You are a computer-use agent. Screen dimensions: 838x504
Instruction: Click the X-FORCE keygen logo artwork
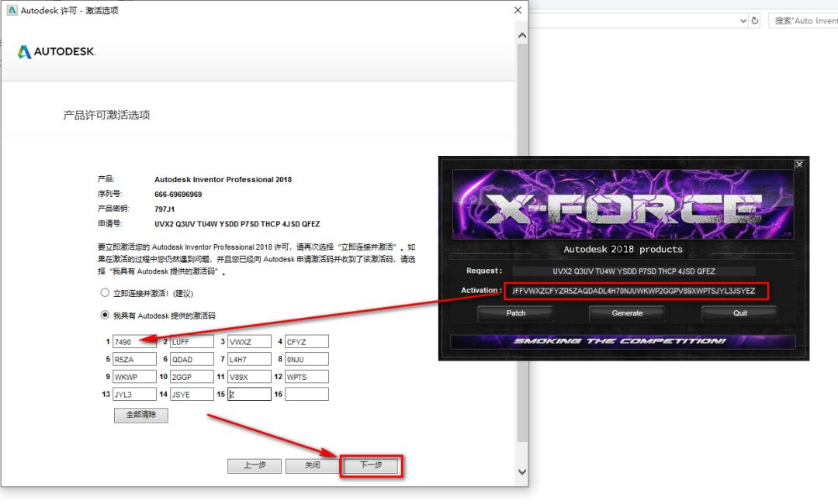click(x=621, y=202)
